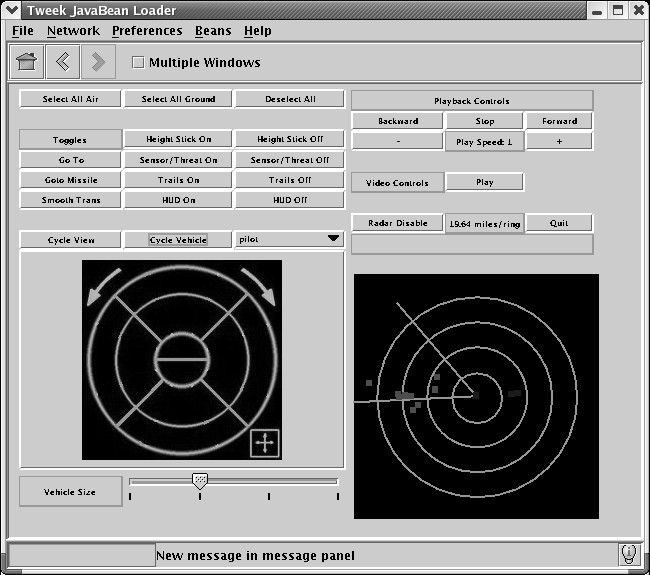650x575 pixels.
Task: Open the Network menu
Action: click(x=73, y=31)
